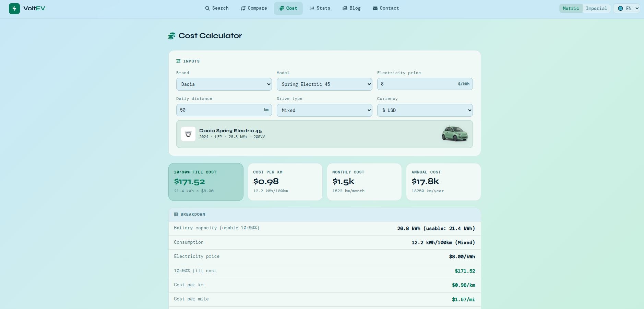
Task: Click the Daily distance input field
Action: tap(224, 110)
